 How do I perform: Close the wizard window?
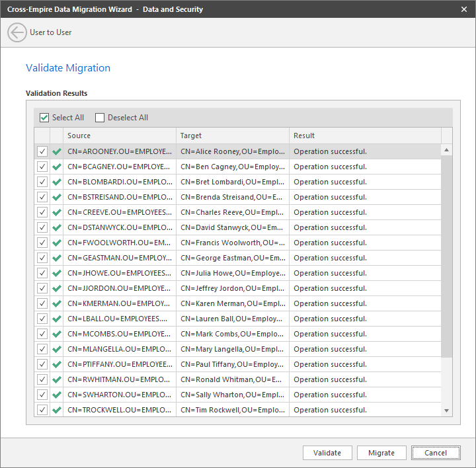click(x=463, y=9)
